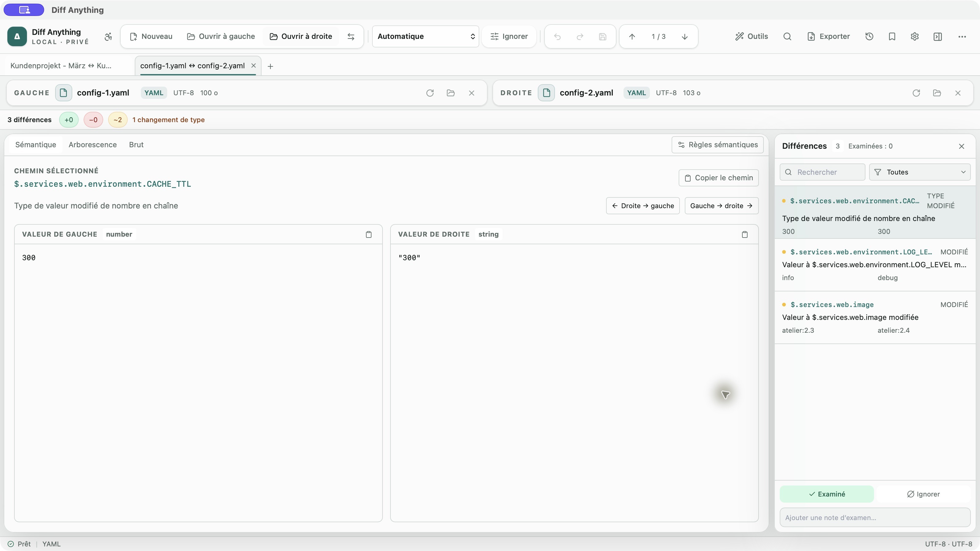The image size is (980, 551).
Task: Go to previous difference arrow
Action: [632, 36]
